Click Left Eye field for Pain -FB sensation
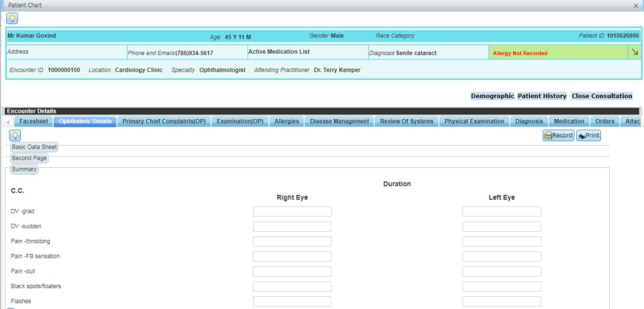Image resolution: width=644 pixels, height=309 pixels. [502, 257]
